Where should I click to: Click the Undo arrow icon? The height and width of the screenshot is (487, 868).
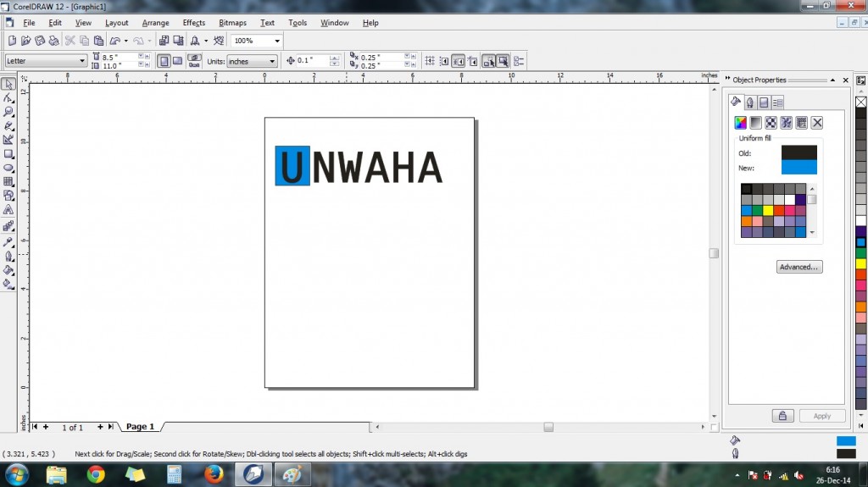(114, 41)
